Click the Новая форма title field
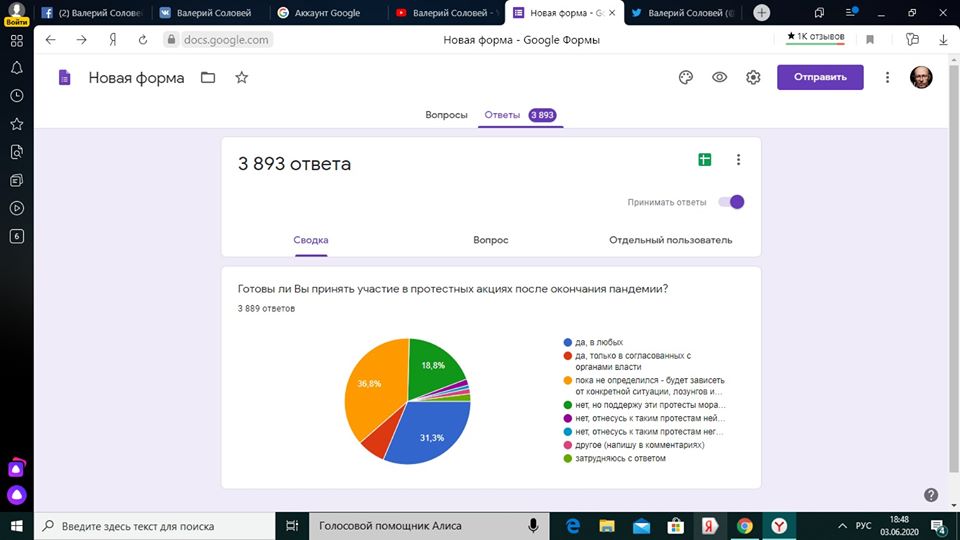The width and height of the screenshot is (960, 540). click(136, 78)
